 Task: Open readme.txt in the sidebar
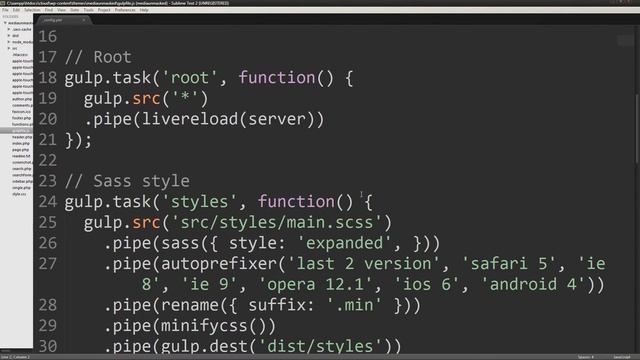click(x=21, y=156)
